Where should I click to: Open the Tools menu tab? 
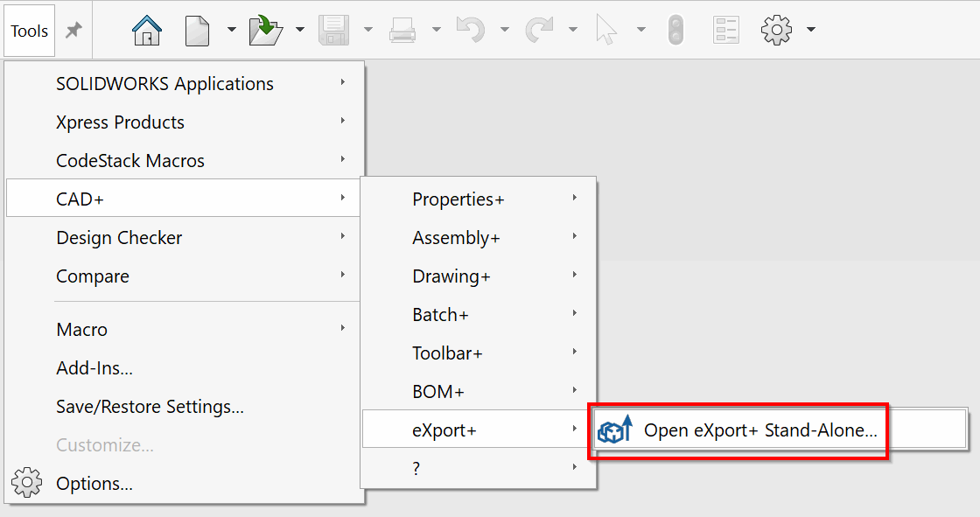click(30, 31)
